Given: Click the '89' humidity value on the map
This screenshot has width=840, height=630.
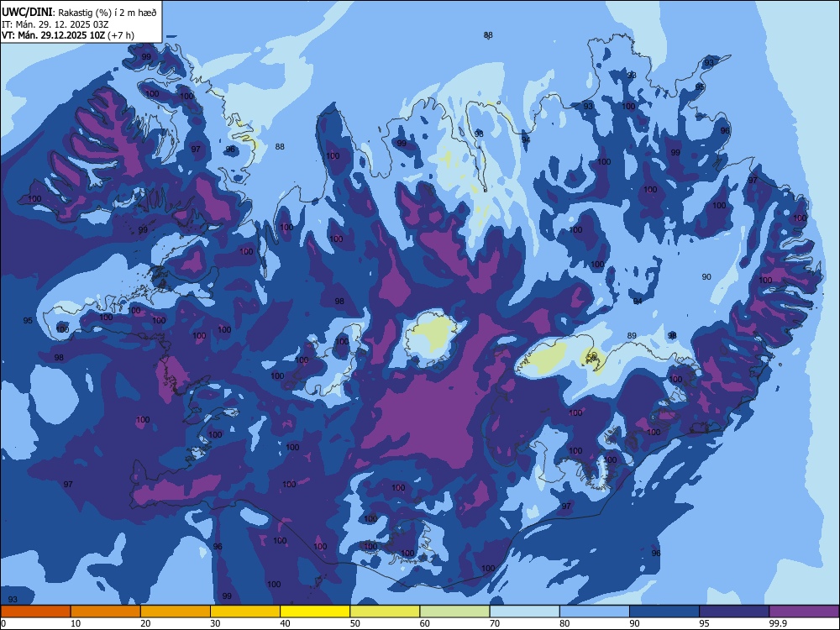Looking at the screenshot, I should (x=633, y=336).
